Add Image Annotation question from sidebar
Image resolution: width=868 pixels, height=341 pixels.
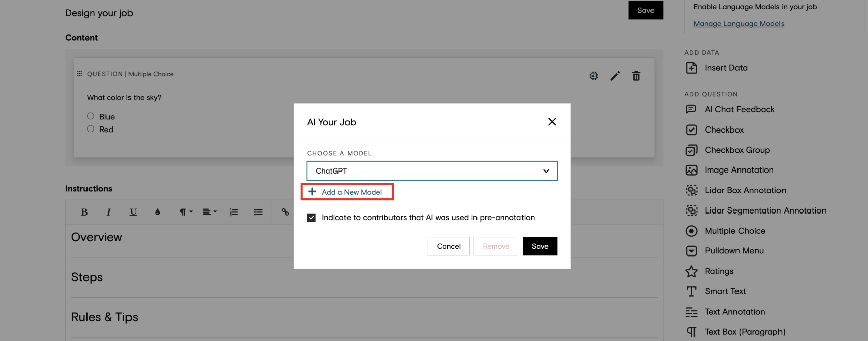[x=729, y=170]
